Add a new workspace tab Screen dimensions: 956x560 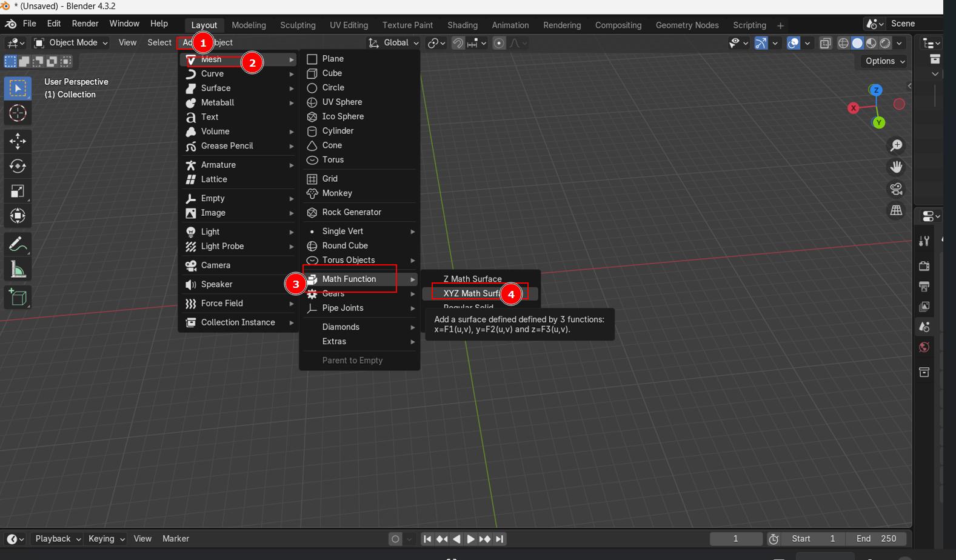[780, 25]
